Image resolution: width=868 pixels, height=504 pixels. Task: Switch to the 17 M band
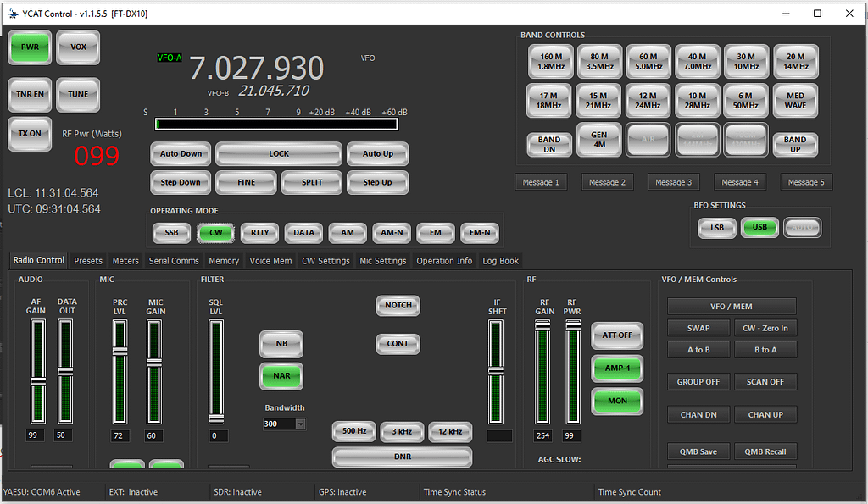[x=548, y=101]
